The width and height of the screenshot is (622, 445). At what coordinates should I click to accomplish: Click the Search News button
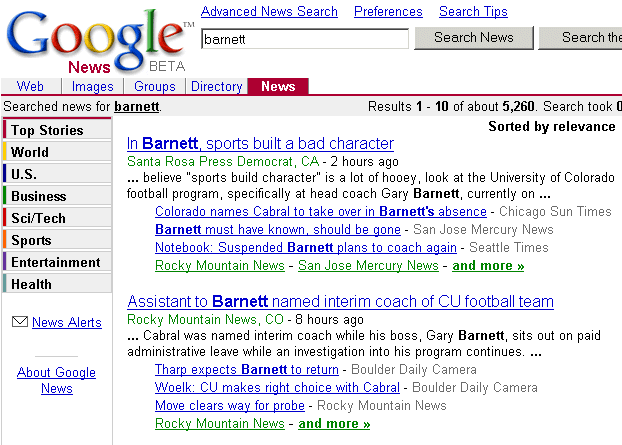coord(474,38)
